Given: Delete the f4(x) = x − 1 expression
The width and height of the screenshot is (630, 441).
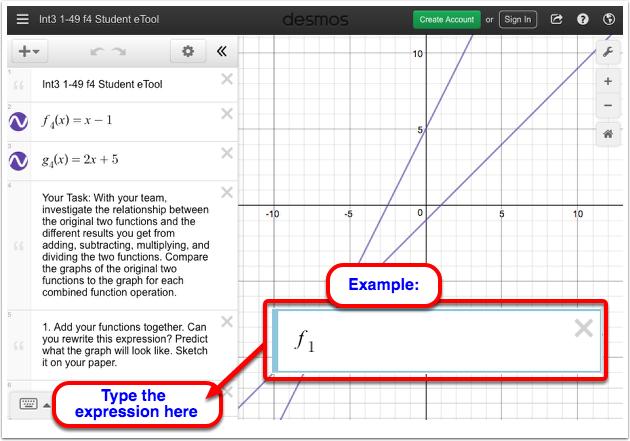Looking at the screenshot, I should pyautogui.click(x=227, y=114).
